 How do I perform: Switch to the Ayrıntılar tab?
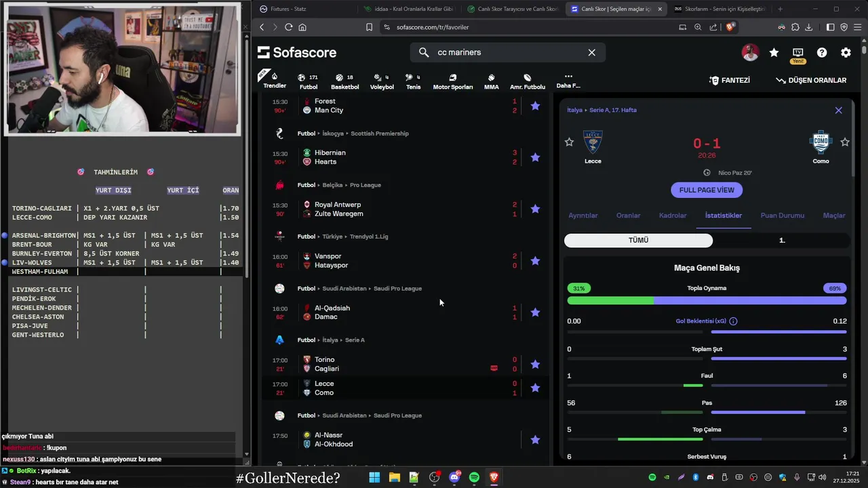click(x=583, y=216)
